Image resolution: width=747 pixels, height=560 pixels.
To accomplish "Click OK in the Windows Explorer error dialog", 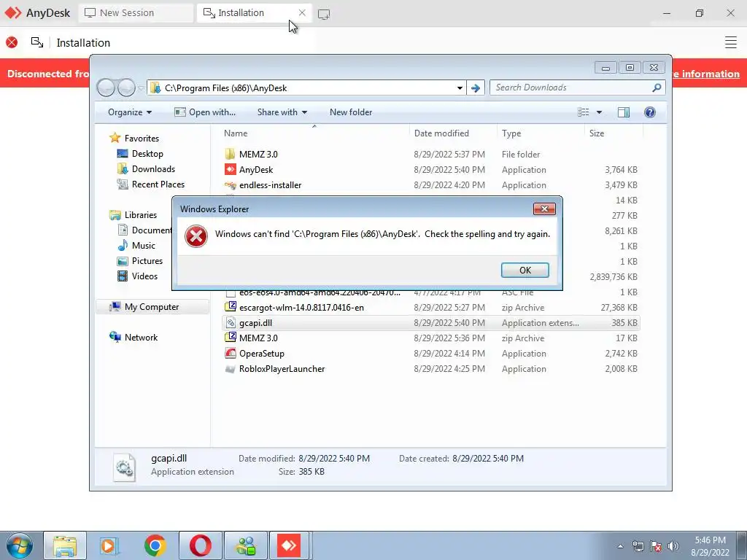I will [x=525, y=270].
